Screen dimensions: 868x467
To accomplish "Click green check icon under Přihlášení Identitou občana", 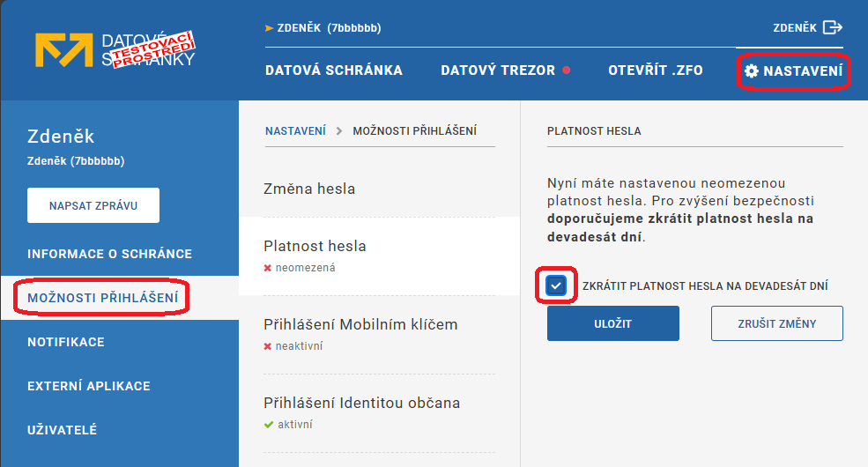I will (268, 425).
